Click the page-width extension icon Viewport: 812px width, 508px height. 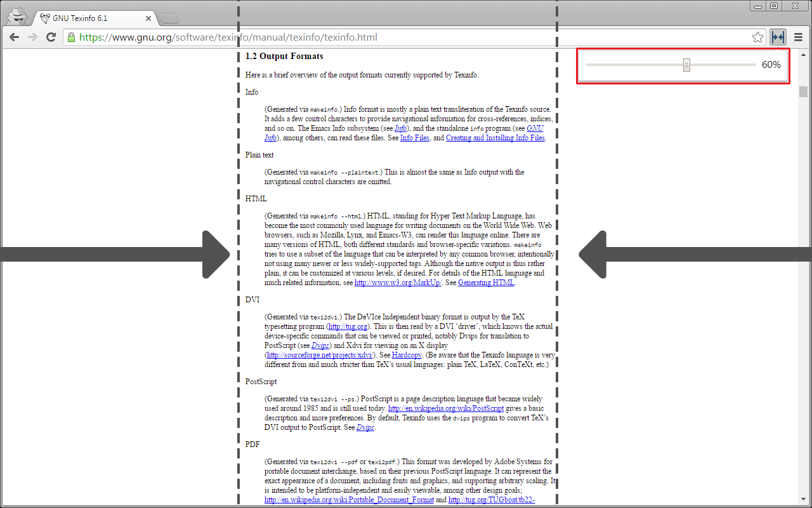(778, 37)
